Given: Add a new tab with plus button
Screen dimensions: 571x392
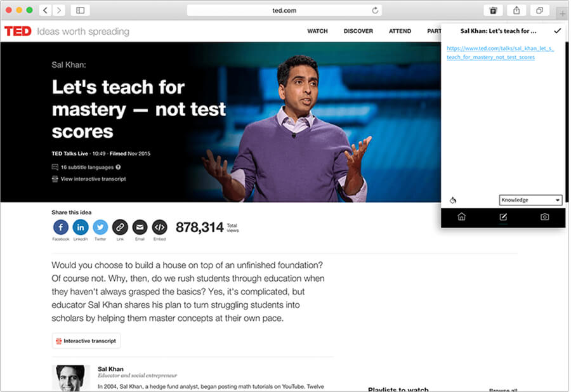Looking at the screenshot, I should [563, 14].
